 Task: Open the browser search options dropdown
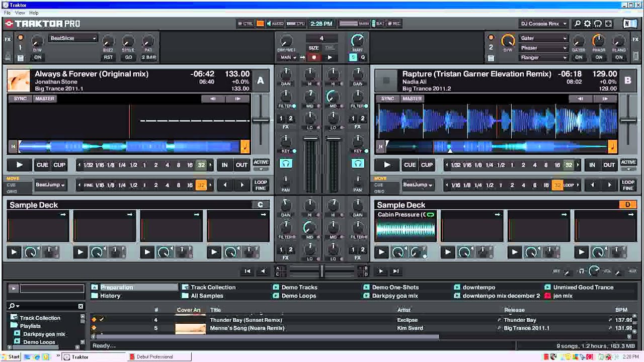click(x=14, y=306)
